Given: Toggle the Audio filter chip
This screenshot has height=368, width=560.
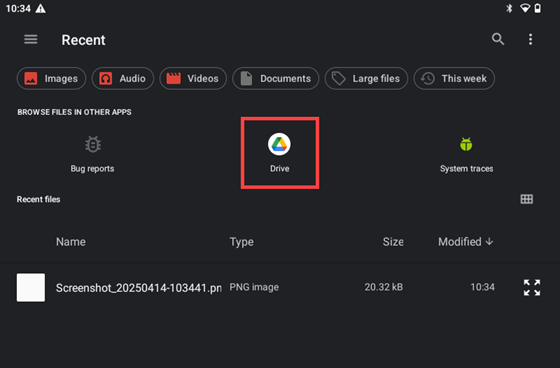Looking at the screenshot, I should 122,78.
